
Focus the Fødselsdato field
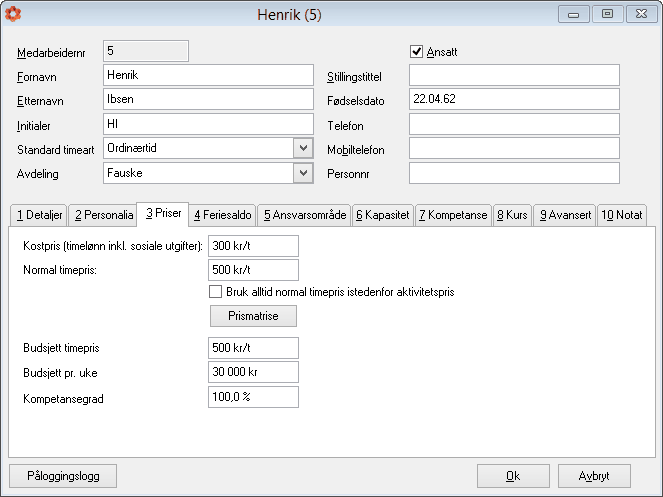[x=514, y=99]
